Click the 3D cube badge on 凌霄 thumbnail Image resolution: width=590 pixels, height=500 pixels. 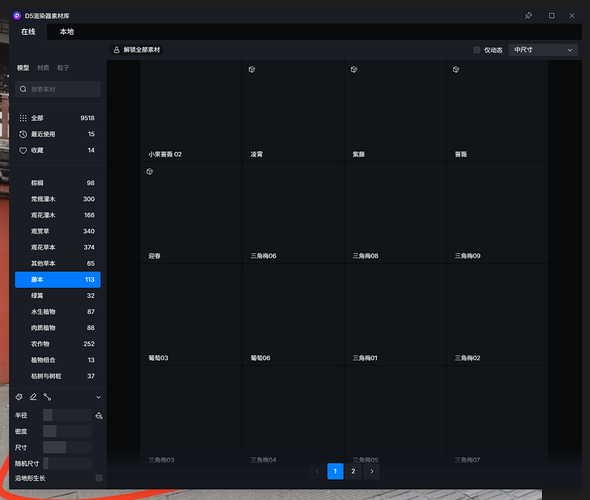click(x=252, y=69)
